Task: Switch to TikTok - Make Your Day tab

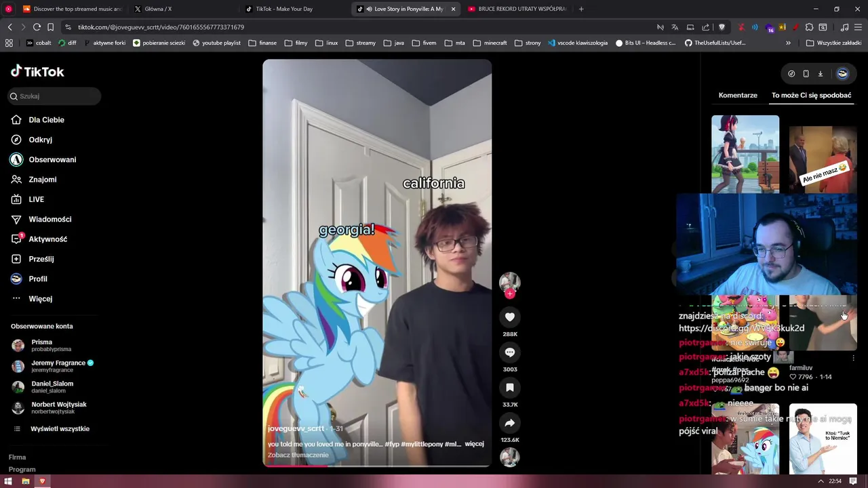Action: coord(295,9)
